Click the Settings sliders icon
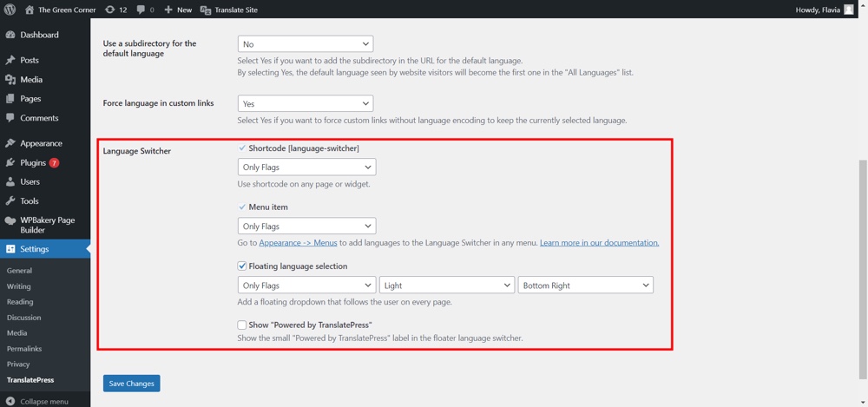The width and height of the screenshot is (868, 407). [x=10, y=249]
